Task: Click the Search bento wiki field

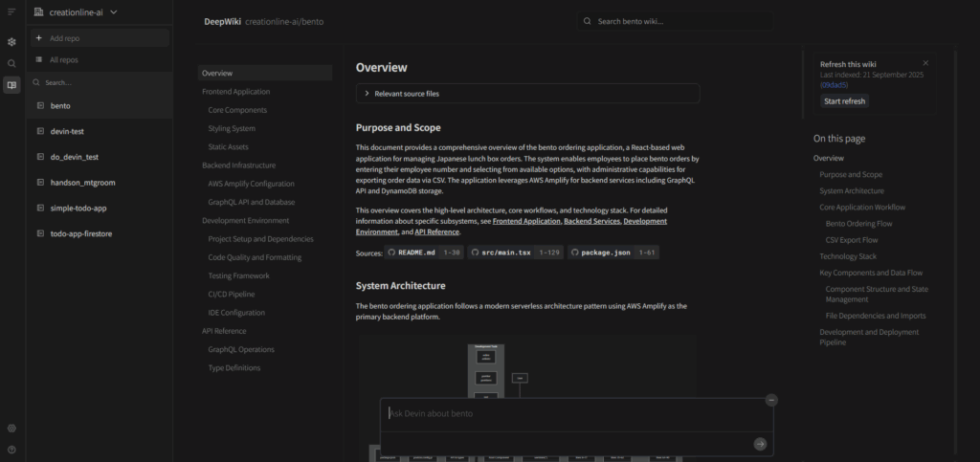Action: 689,21
